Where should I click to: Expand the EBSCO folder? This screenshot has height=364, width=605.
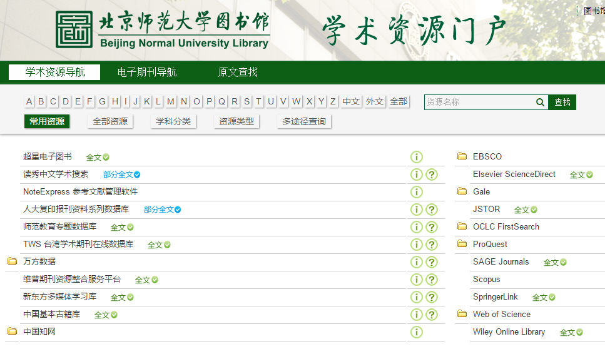pos(462,156)
